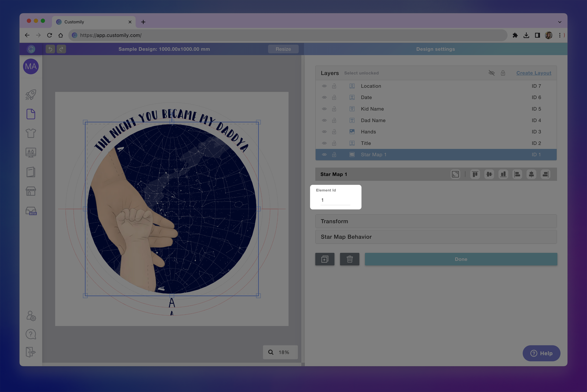Screen dimensions: 587x392
Task: Click the align top icon for Star Map 1
Action: point(475,174)
